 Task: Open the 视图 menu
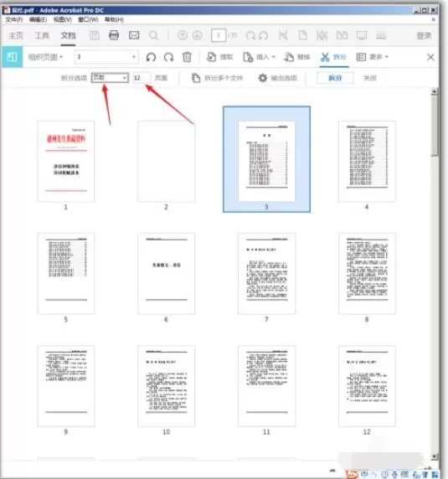click(63, 19)
